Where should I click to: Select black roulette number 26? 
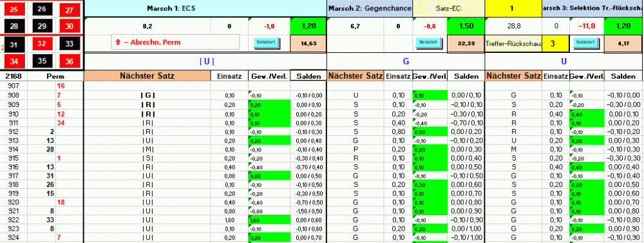pyautogui.click(x=41, y=8)
